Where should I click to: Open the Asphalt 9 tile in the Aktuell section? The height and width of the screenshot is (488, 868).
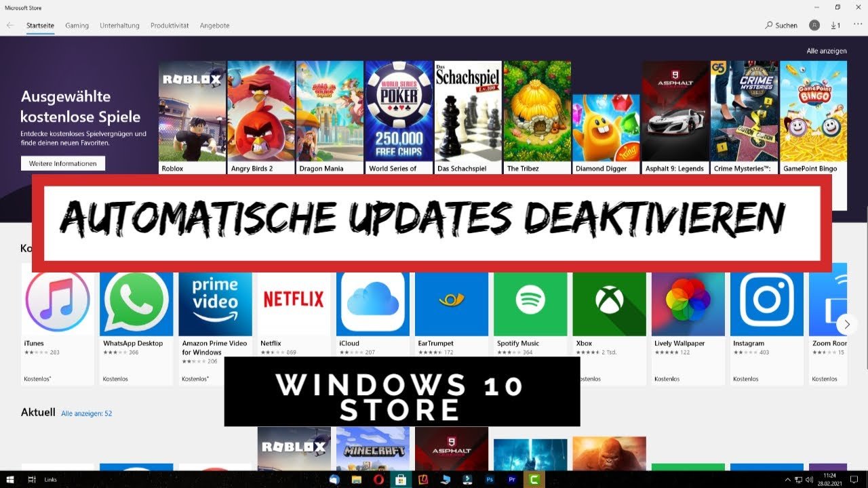tap(452, 447)
